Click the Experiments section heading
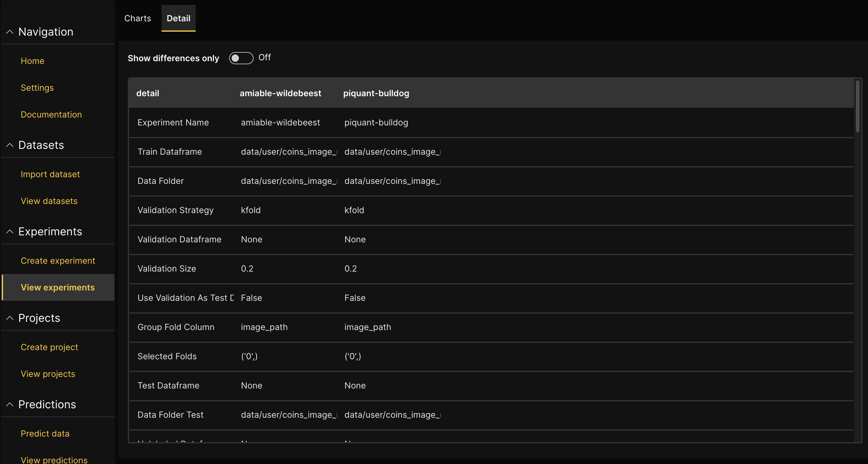Viewport: 868px width, 464px height. [50, 231]
